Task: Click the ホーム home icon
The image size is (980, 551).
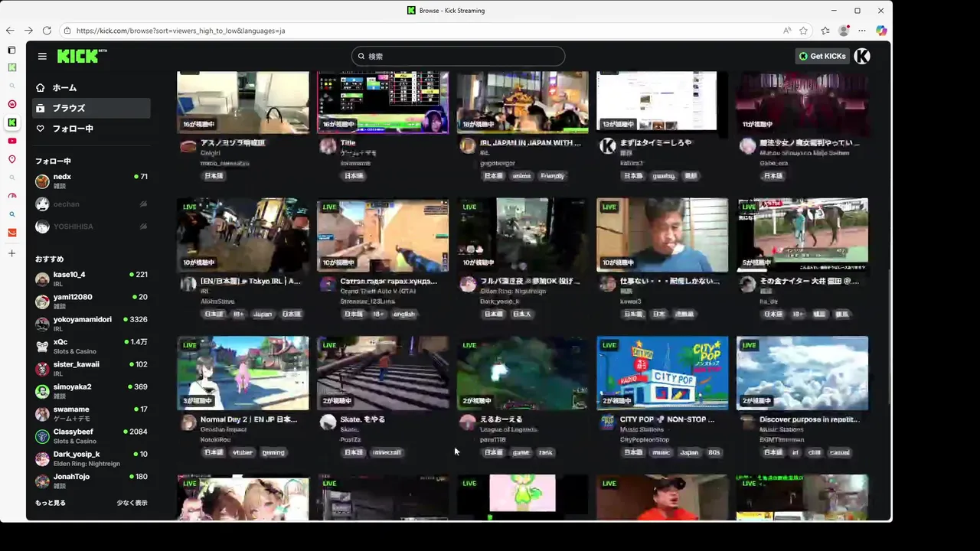Action: click(41, 87)
